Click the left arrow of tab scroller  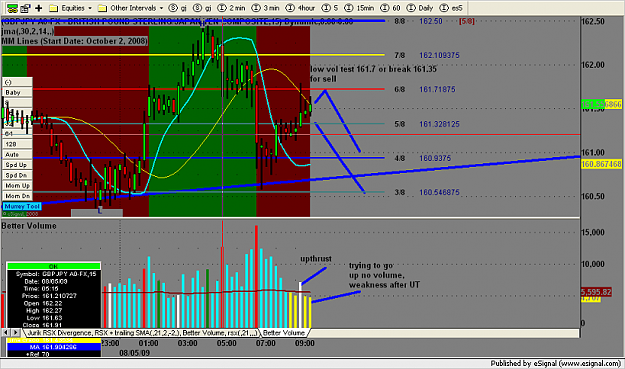6,332
